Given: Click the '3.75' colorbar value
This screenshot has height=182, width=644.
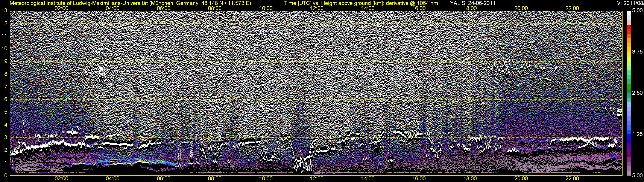Looking at the screenshot, I should tap(637, 52).
